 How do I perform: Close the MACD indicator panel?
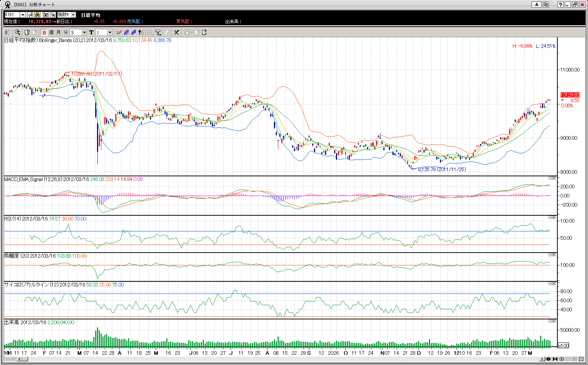[554, 178]
